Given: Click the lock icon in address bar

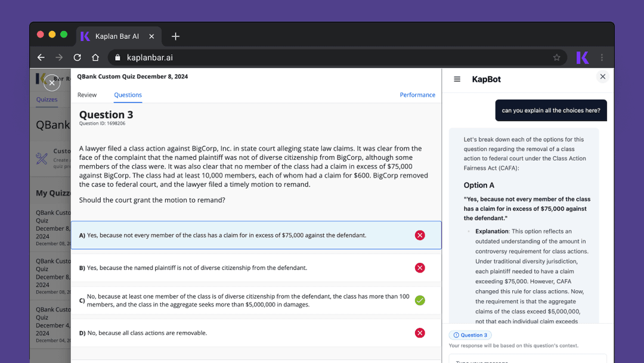Looking at the screenshot, I should point(117,57).
